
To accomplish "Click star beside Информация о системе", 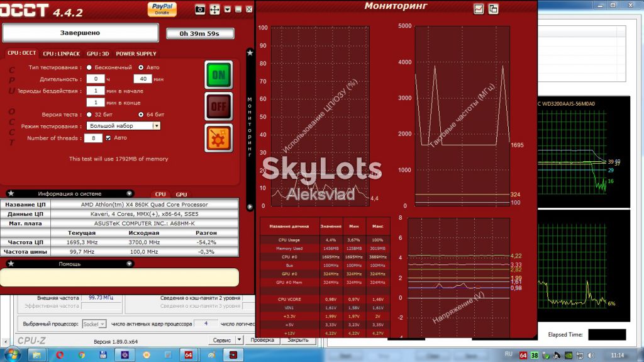I will pyautogui.click(x=11, y=193).
